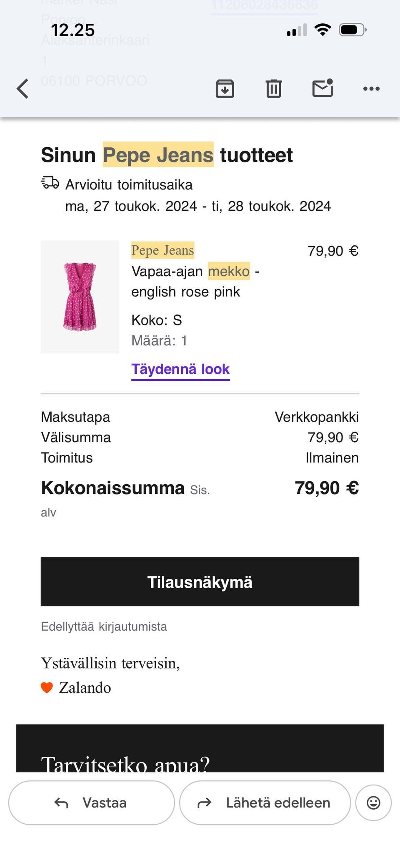Tap the Sinun Pepe Jeans tuotteet heading
Viewport: 400px width, 868px height.
pyautogui.click(x=167, y=155)
